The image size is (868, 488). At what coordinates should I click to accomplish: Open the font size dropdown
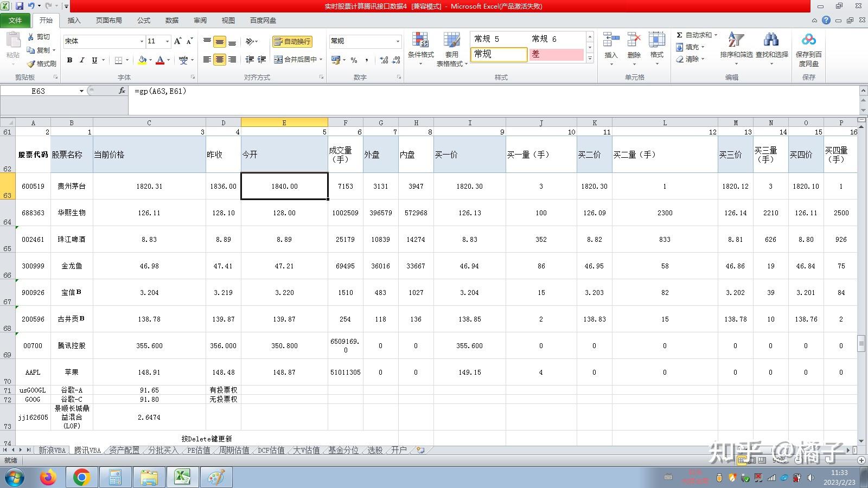coord(167,41)
